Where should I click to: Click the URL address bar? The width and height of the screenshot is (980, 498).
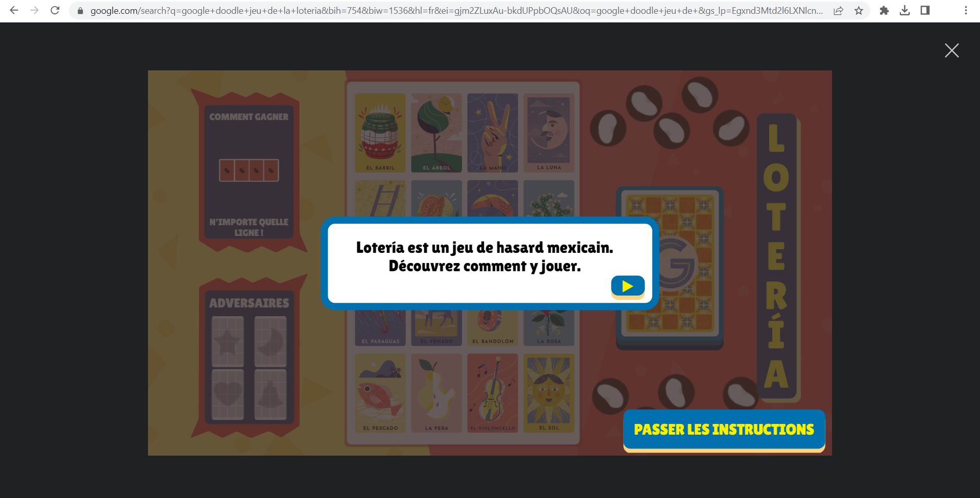454,11
